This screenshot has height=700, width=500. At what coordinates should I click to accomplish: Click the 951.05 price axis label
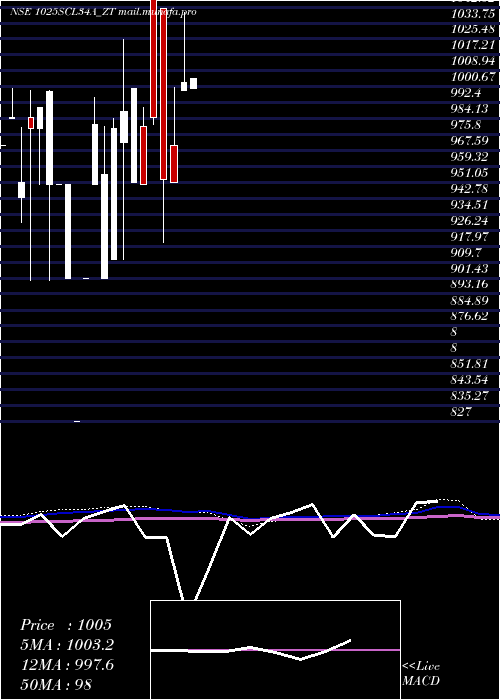point(469,173)
